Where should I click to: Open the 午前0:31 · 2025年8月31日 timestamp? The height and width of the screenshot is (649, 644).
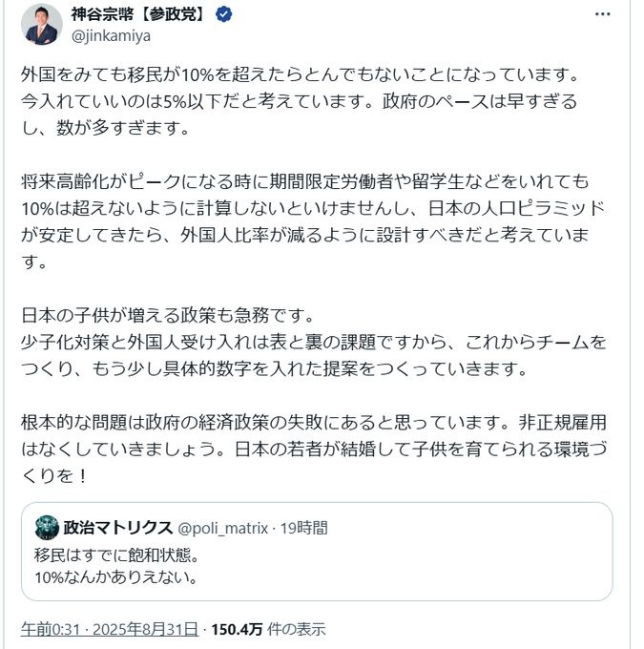(x=109, y=628)
